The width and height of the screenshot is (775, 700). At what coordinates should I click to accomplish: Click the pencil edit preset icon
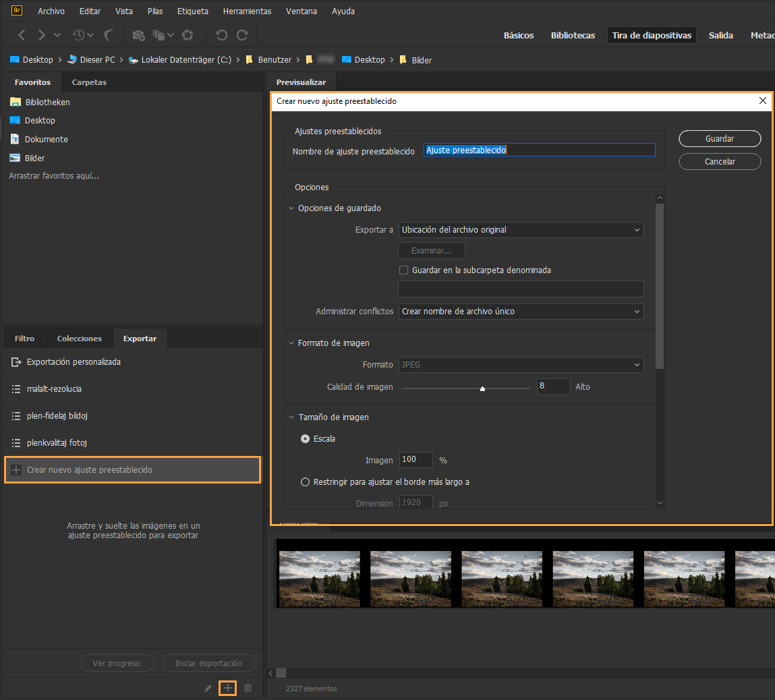pos(208,689)
